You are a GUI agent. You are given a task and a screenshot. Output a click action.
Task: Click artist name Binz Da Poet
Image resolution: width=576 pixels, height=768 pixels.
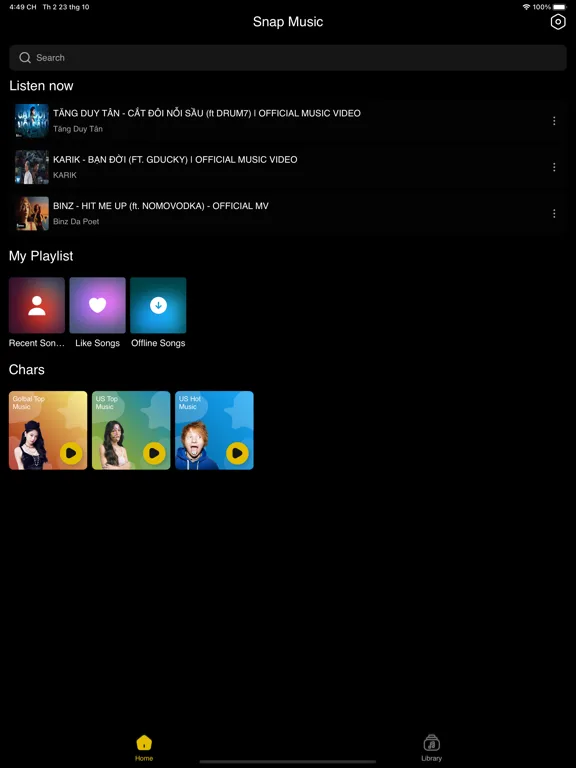[76, 221]
